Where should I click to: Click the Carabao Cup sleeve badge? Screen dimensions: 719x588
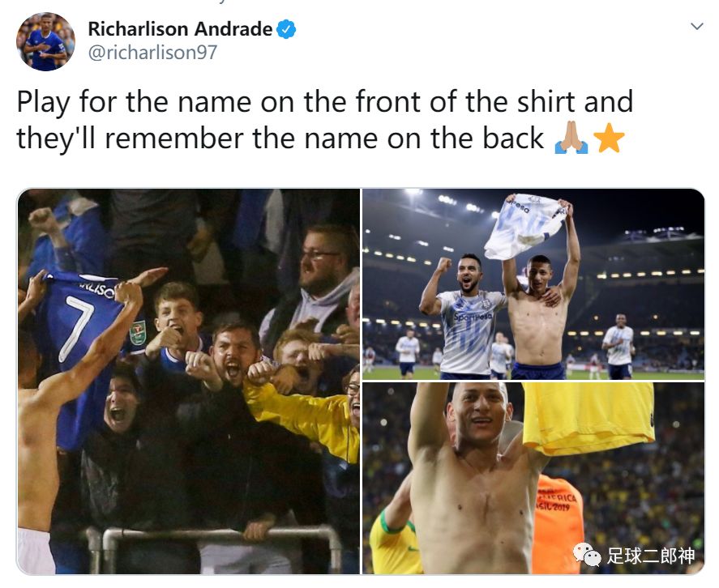(x=137, y=333)
